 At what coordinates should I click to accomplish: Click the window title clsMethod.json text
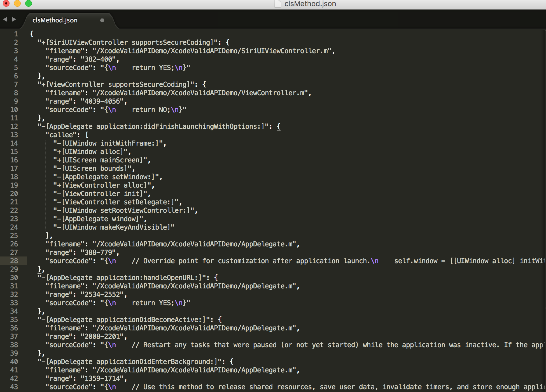310,4
